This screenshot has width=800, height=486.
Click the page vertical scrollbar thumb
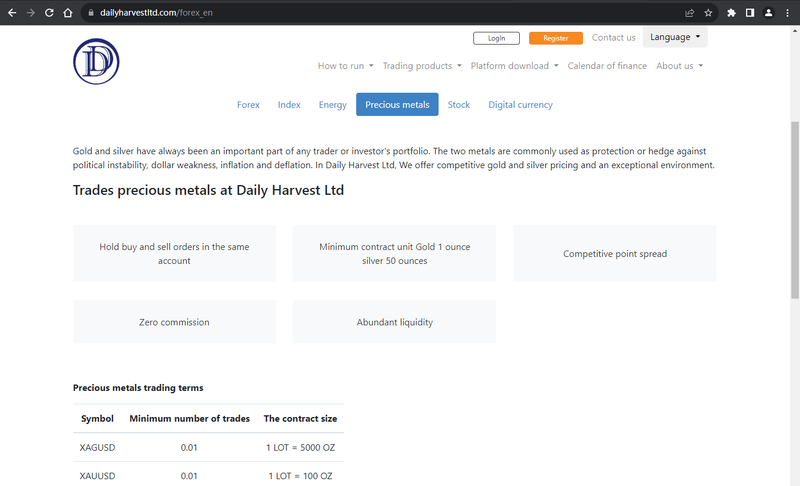tap(795, 210)
